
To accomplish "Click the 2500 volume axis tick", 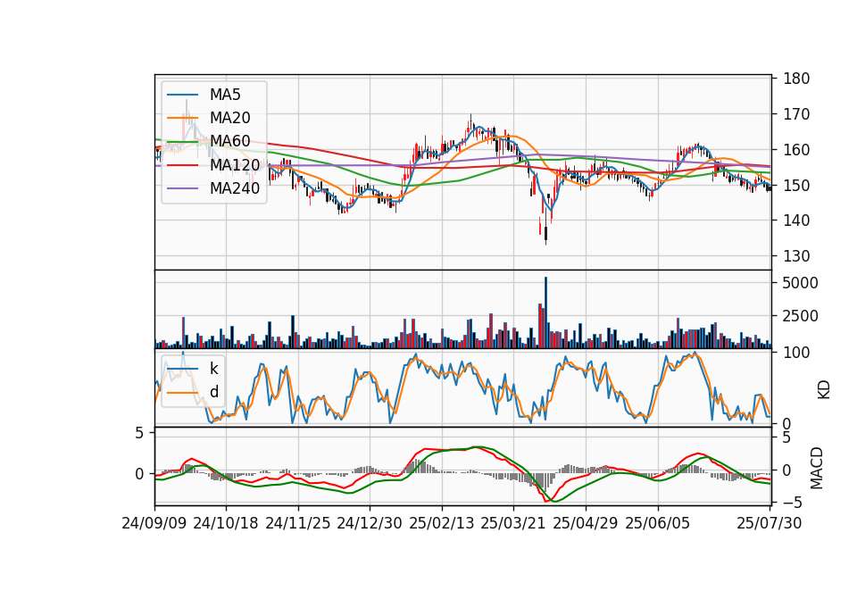I will click(801, 316).
